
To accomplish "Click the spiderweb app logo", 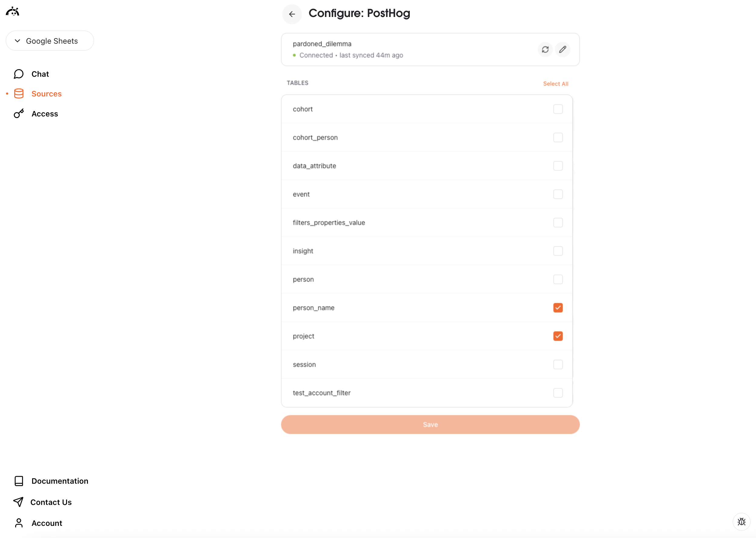I will click(x=12, y=11).
